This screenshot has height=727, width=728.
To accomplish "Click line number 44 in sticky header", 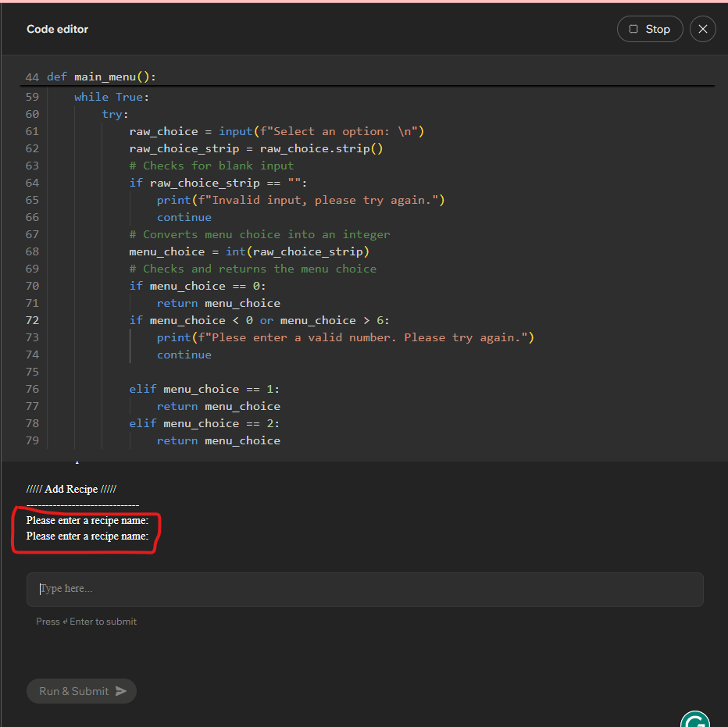I will click(x=32, y=77).
